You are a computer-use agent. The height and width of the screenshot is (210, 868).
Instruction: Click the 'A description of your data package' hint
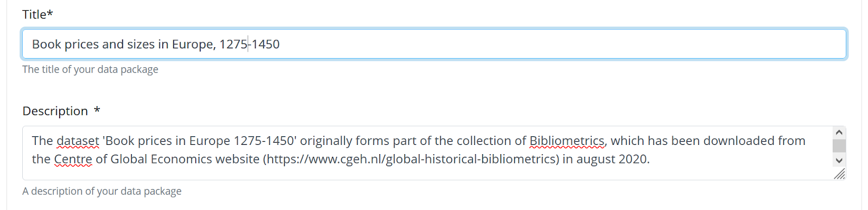coord(102,191)
